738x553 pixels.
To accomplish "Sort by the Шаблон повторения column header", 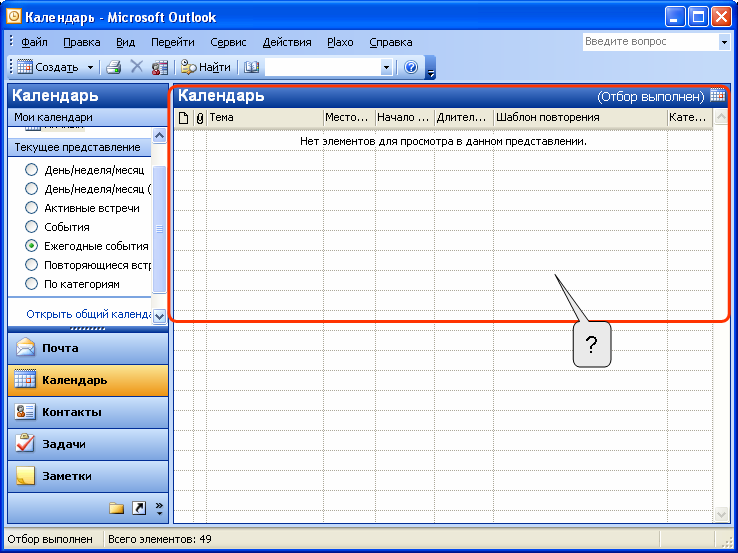I will click(580, 118).
